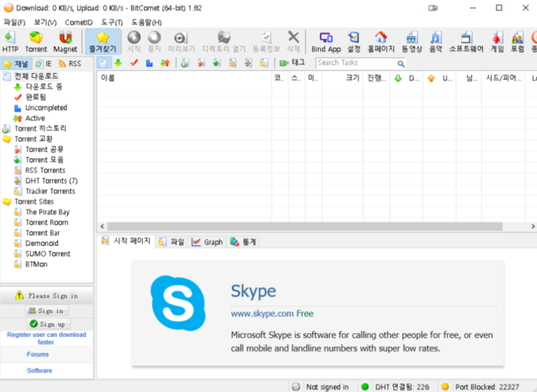Click the HTTP download toolbar icon
The height and width of the screenshot is (392, 537).
point(10,42)
